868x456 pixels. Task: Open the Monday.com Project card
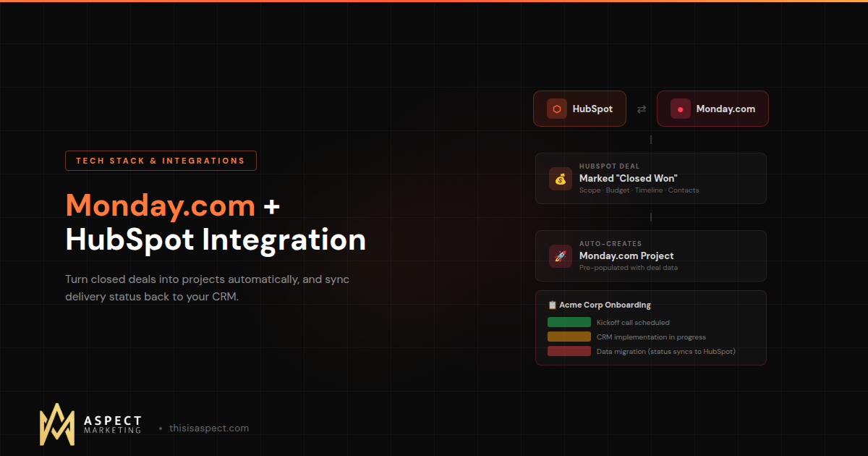pyautogui.click(x=651, y=256)
